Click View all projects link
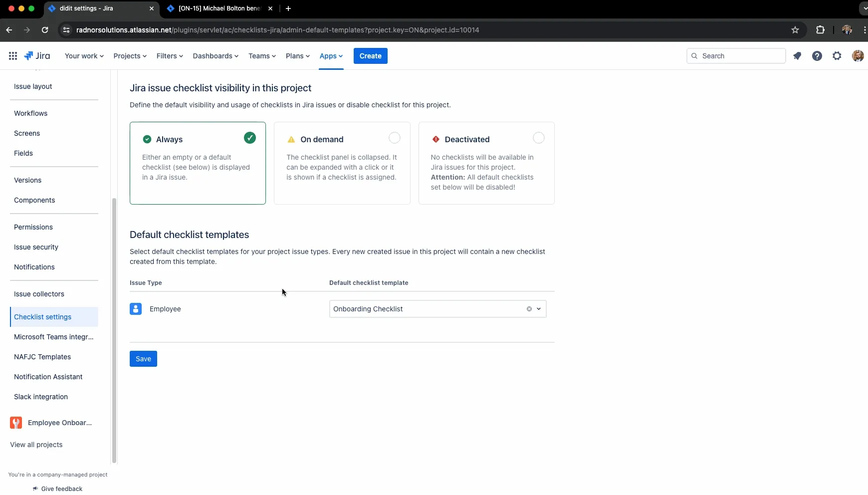The width and height of the screenshot is (868, 495). click(x=36, y=445)
